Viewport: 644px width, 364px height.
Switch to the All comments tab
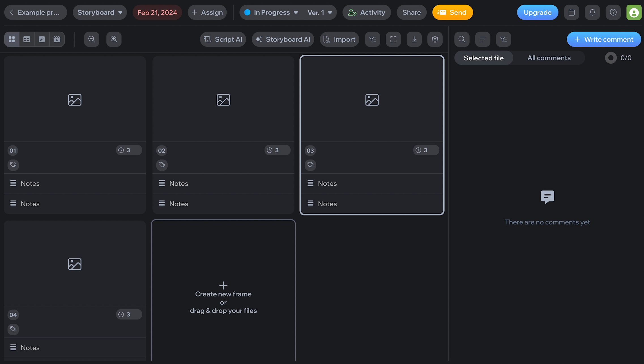click(x=549, y=58)
